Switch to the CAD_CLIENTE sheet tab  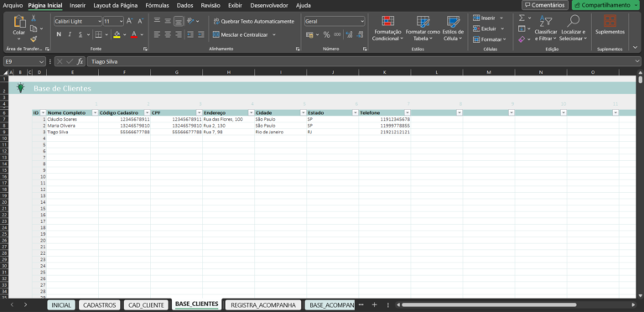[x=146, y=305]
